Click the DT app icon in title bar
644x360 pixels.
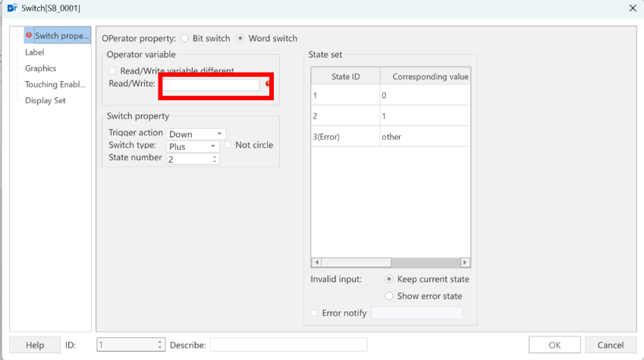(12, 8)
